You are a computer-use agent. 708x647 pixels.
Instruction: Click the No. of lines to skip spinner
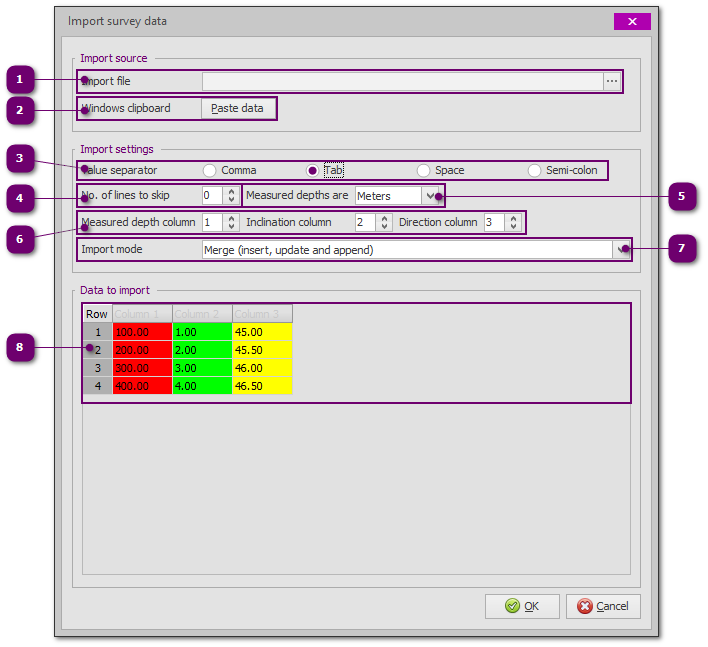pos(232,196)
